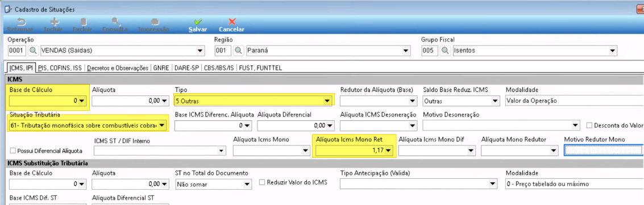Open the Situação Tributária dropdown
Viewport: 644px width, 205px height.
point(163,125)
